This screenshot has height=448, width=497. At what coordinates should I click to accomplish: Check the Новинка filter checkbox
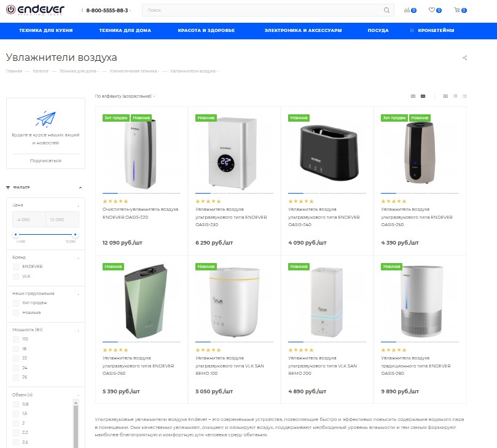[16, 313]
